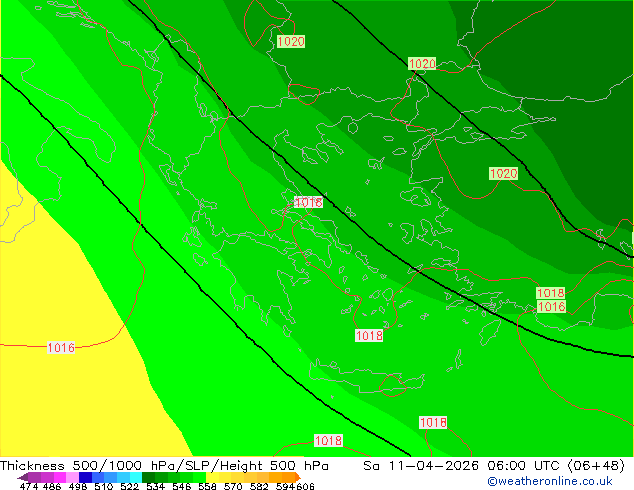Pick the purple legend swatch above 474
Image resolution: width=634 pixels, height=490 pixels.
(x=34, y=477)
